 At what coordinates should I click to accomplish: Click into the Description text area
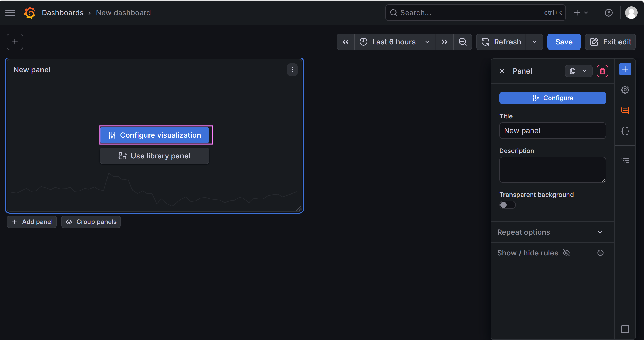point(552,169)
